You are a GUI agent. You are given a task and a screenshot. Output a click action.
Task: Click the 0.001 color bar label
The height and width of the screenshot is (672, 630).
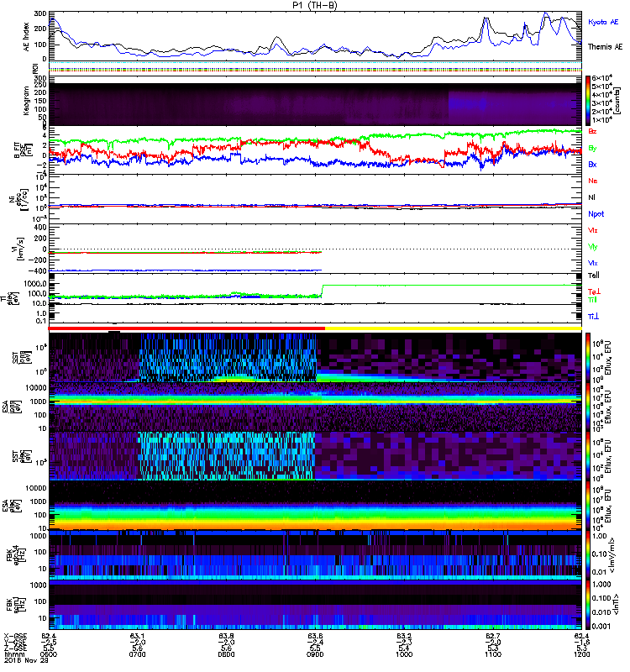coord(601,627)
